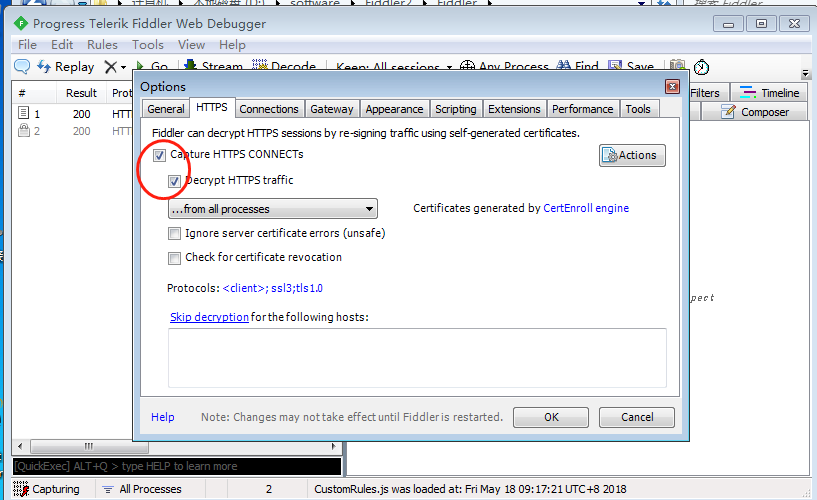Image resolution: width=817 pixels, height=500 pixels.
Task: Click the QuickExec command box
Action: click(x=177, y=466)
